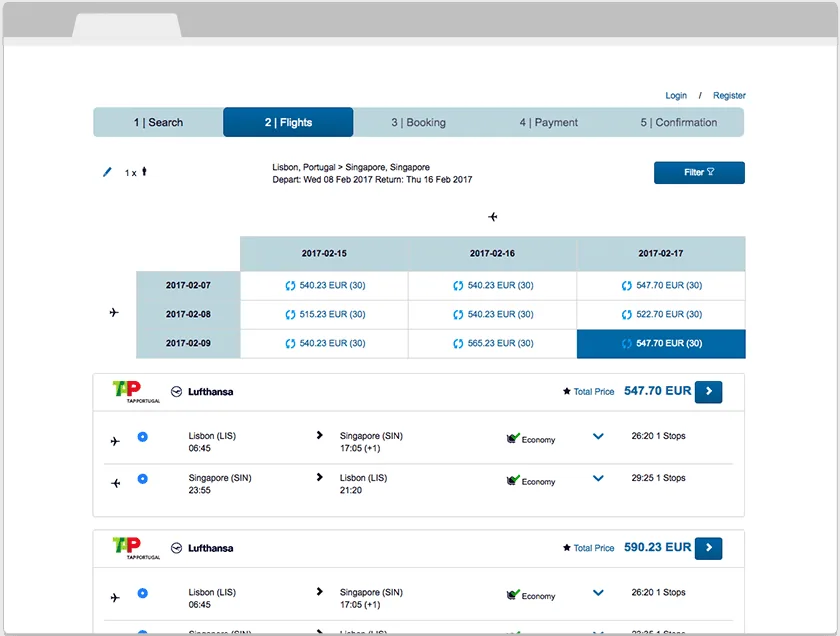This screenshot has height=636, width=840.
Task: Select the radio button for Lisbon 06:45 in the second card
Action: 142,593
